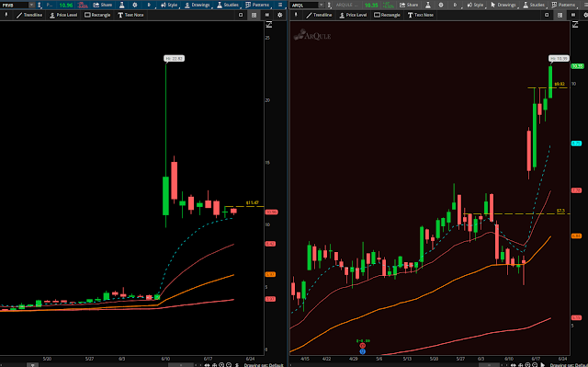
Task: Toggle the grid layout in right chart
Action: point(560,15)
